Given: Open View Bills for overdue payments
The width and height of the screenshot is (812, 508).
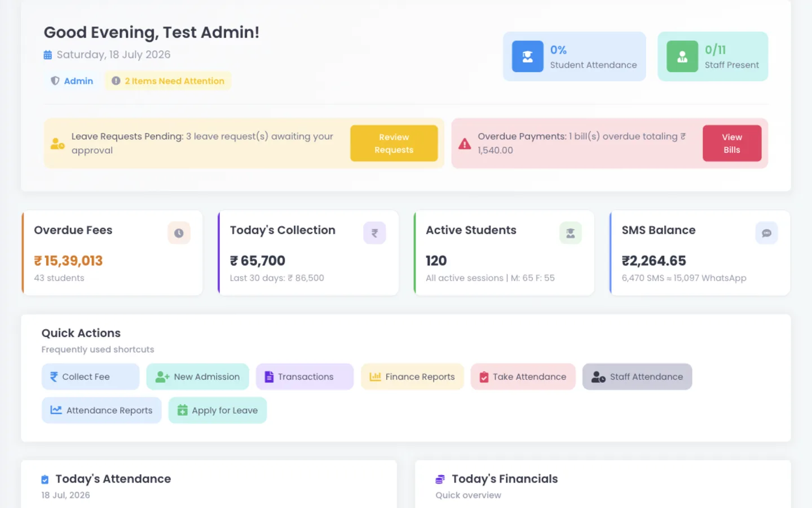Looking at the screenshot, I should tap(732, 143).
